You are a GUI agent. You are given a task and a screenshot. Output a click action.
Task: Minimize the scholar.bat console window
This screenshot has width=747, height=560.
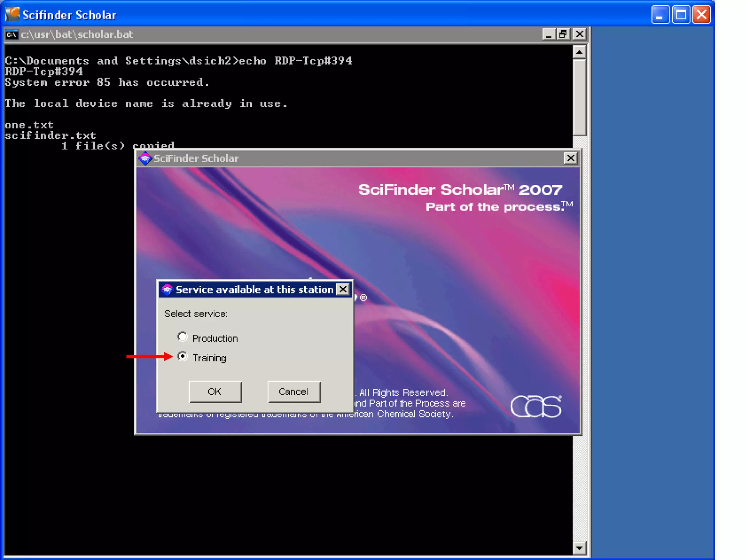click(x=548, y=34)
